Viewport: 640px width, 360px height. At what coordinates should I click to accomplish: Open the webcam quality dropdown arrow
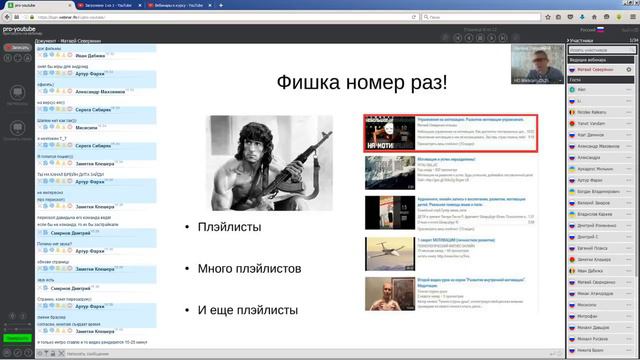(x=560, y=81)
